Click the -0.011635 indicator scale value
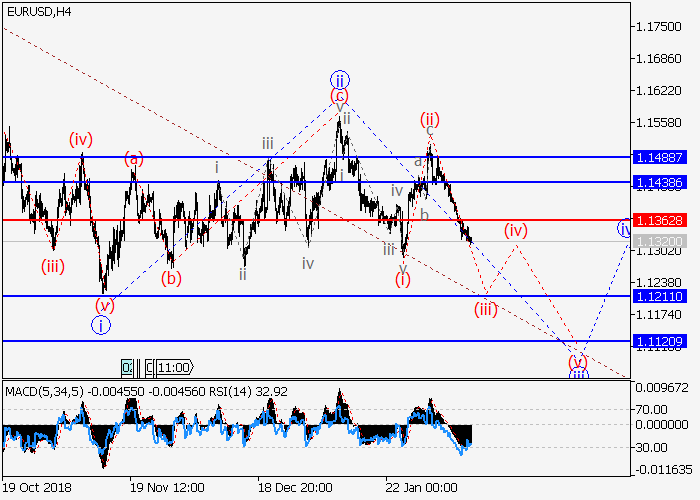This screenshot has height=500, width=700. pyautogui.click(x=662, y=470)
